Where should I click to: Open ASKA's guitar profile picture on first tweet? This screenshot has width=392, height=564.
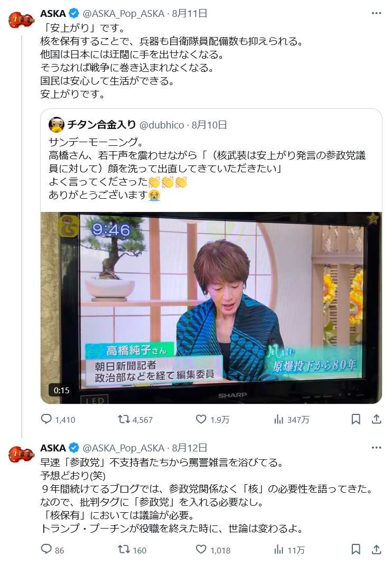coord(22,20)
